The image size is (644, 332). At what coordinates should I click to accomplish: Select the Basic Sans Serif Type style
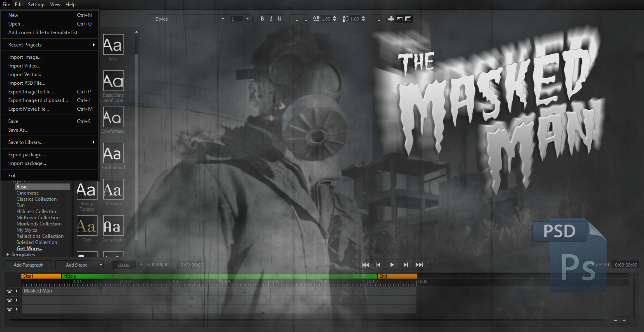click(113, 81)
